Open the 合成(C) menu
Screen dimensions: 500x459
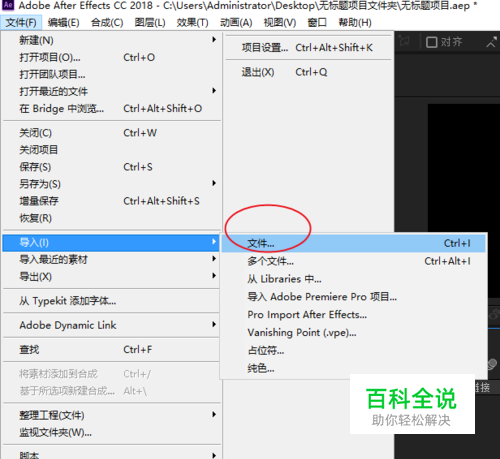tap(107, 23)
